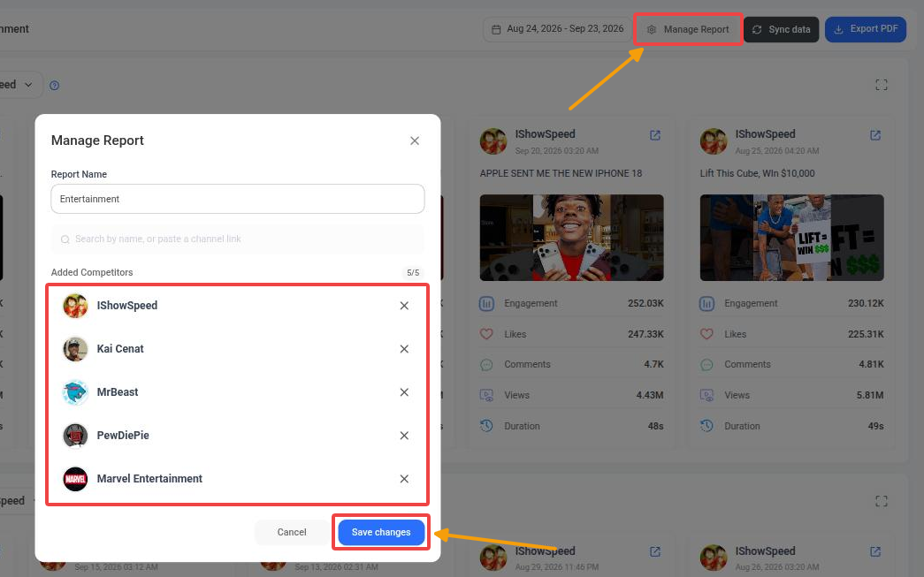Image resolution: width=924 pixels, height=577 pixels.
Task: Open the Aug 24 - Sep 23 date range picker
Action: [x=557, y=29]
